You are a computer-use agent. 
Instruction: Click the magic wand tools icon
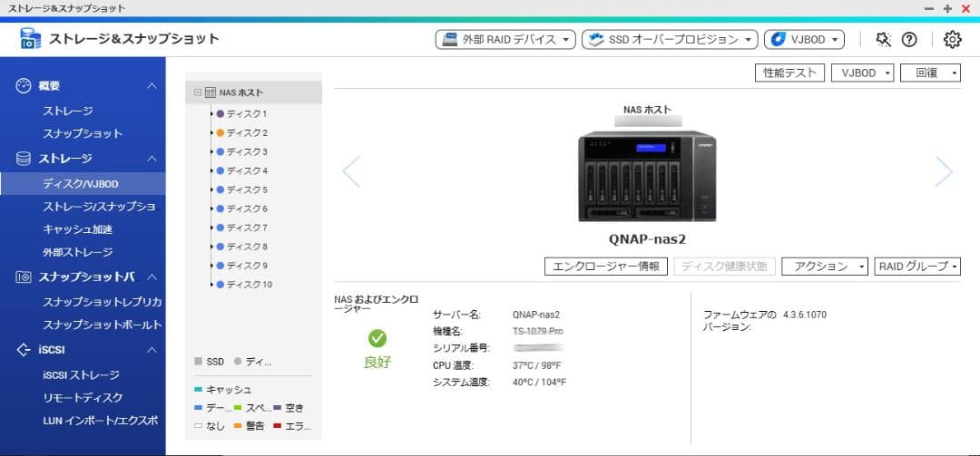[x=883, y=39]
